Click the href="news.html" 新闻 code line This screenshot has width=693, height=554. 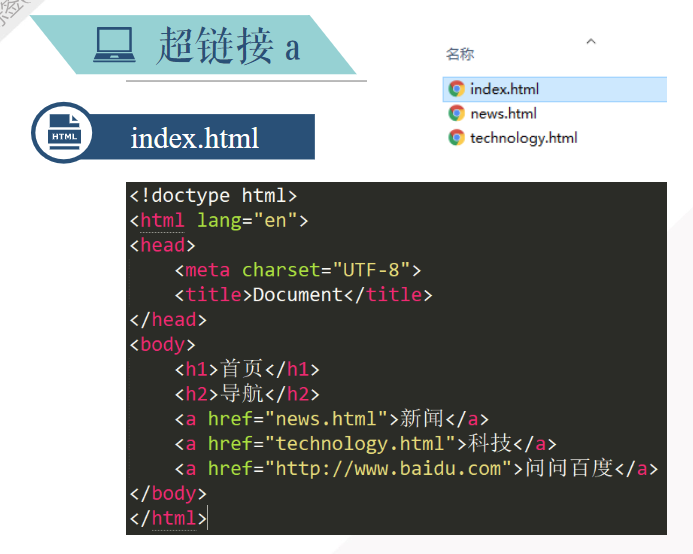(x=332, y=418)
